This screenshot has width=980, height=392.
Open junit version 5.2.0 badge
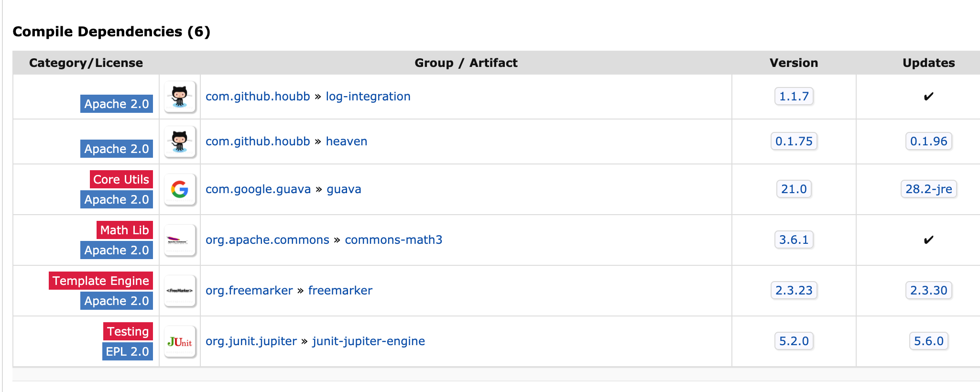click(794, 341)
